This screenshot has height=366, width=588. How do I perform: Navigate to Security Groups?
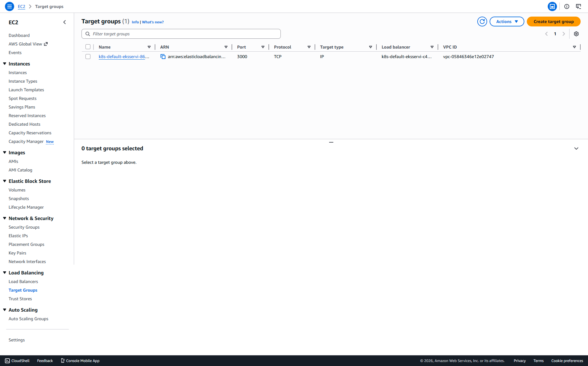click(24, 227)
